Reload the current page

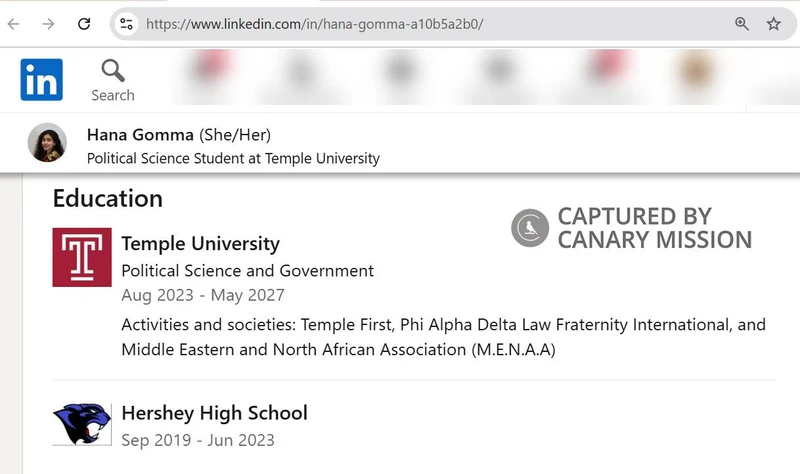click(x=84, y=24)
